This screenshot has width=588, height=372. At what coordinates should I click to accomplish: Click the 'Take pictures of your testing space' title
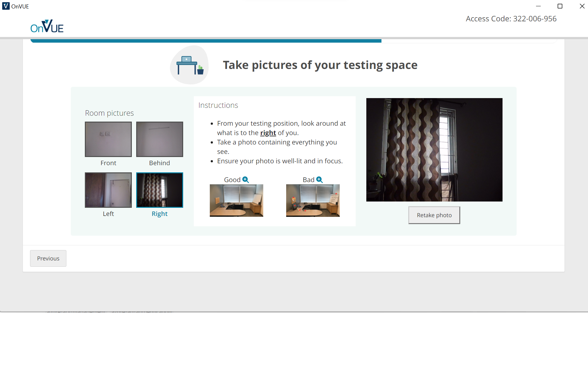[320, 65]
